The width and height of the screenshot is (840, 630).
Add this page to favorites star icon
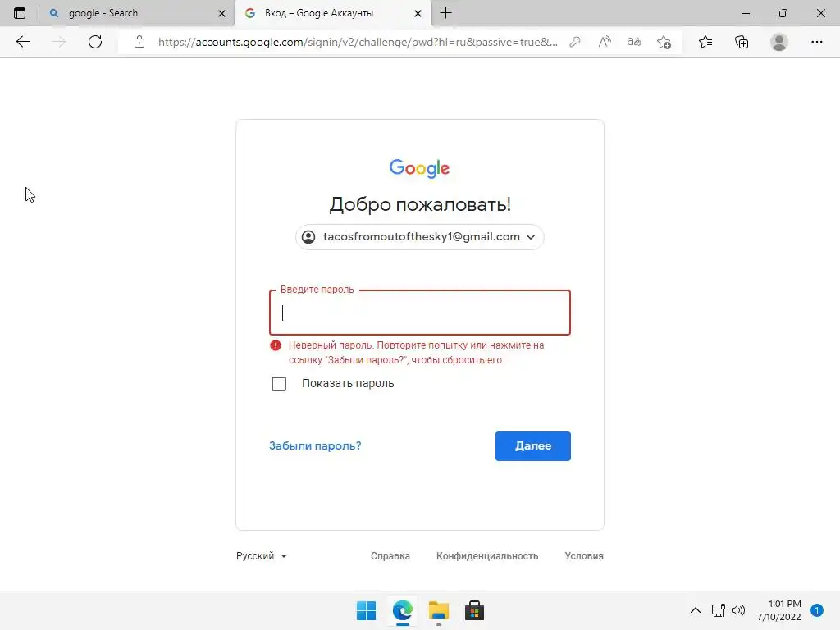[x=664, y=42]
